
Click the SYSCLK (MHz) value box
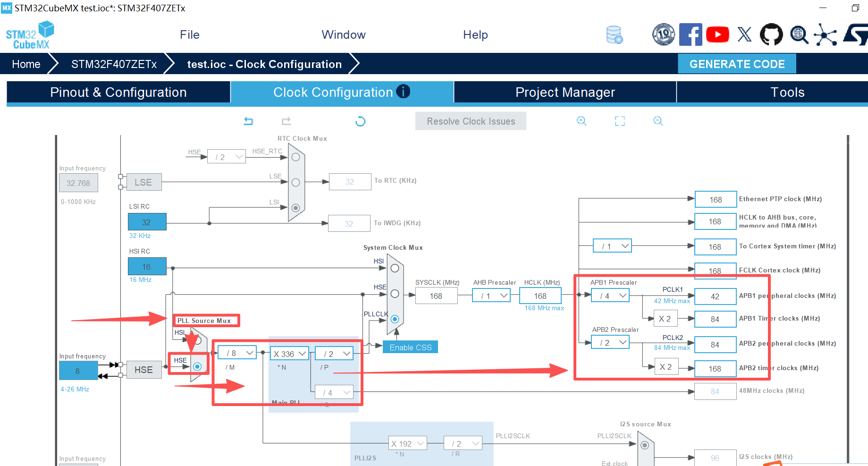[x=436, y=296]
